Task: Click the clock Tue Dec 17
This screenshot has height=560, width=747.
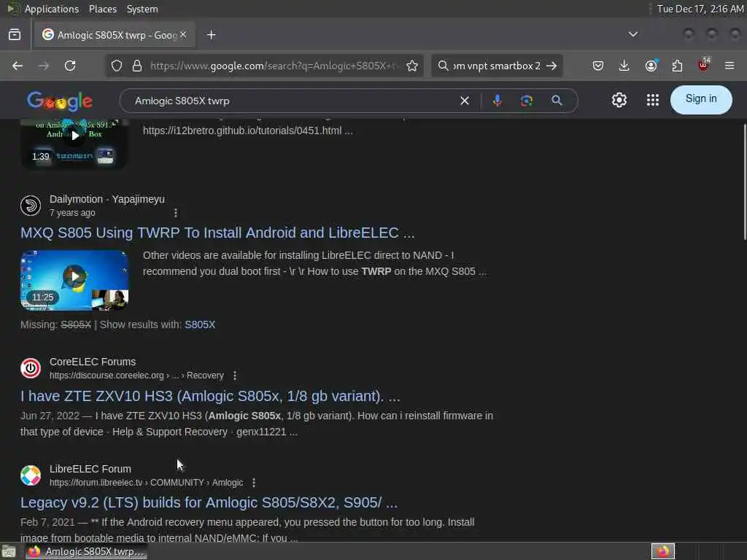Action: (x=700, y=9)
